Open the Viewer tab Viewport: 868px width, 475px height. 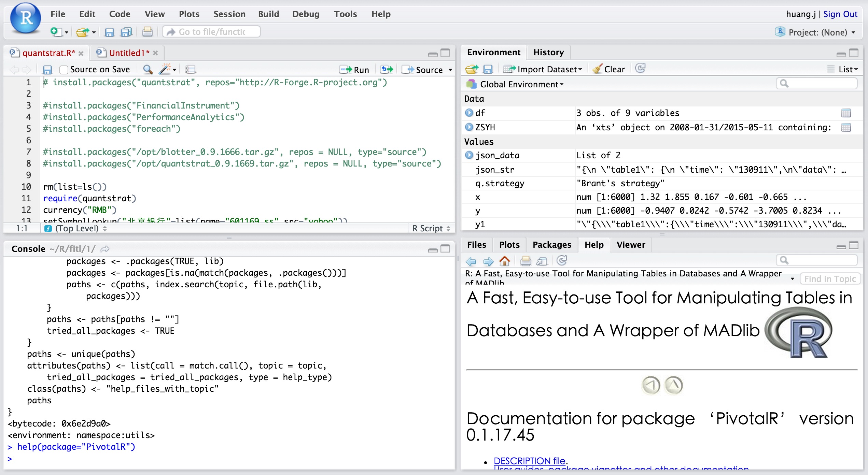pyautogui.click(x=631, y=245)
